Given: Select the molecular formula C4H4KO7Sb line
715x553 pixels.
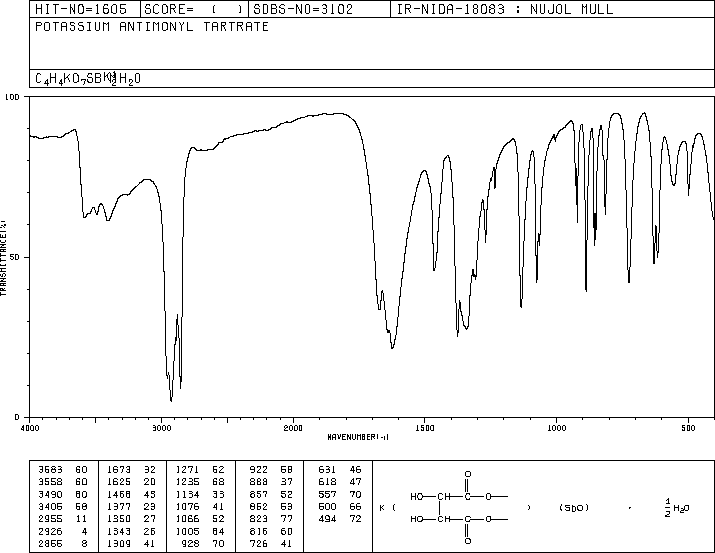Looking at the screenshot, I should click(x=88, y=78).
